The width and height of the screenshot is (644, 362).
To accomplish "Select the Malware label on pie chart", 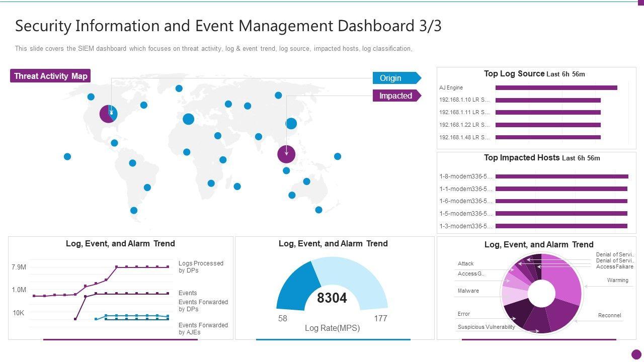I will point(468,291).
